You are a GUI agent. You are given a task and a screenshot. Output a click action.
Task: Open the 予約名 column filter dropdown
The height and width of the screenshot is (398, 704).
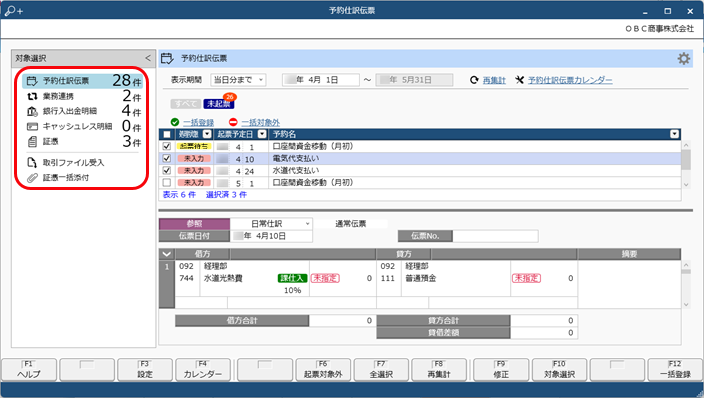[x=674, y=134]
